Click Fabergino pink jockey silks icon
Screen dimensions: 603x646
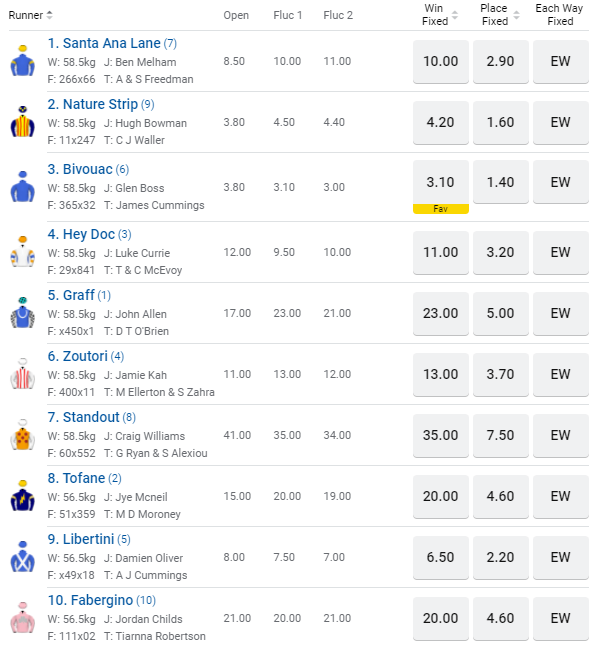(x=22, y=618)
